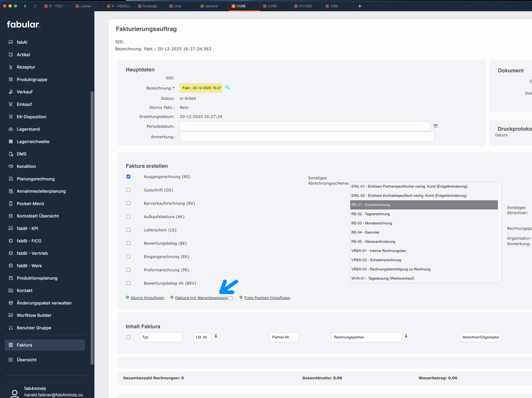Click the magnifier icon beside the Bezeichnung field

point(227,88)
